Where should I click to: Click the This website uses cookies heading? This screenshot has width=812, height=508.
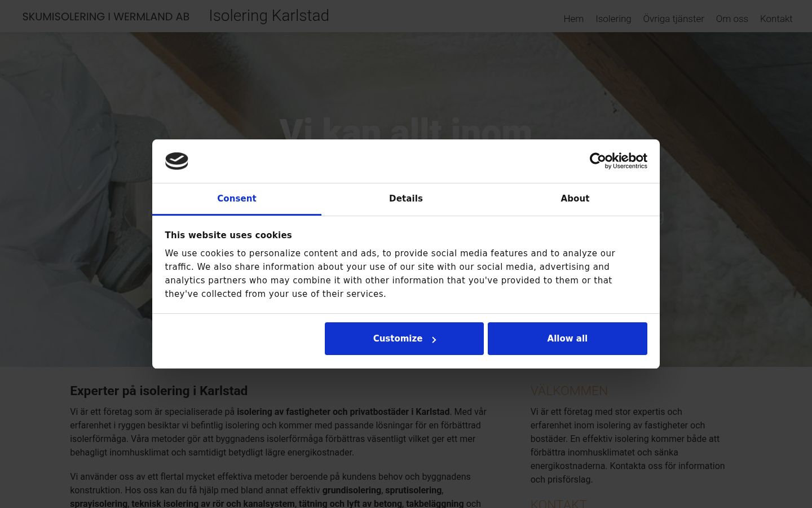[228, 235]
